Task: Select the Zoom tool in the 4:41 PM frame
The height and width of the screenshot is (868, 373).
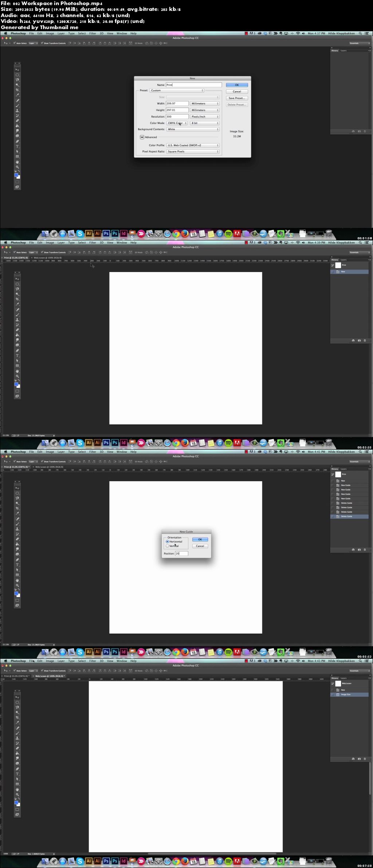Action: (17, 585)
